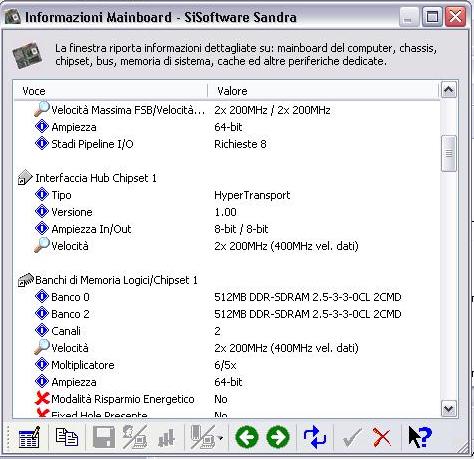
Task: Maximize the SiSoftware Sandra window
Action: (x=432, y=17)
